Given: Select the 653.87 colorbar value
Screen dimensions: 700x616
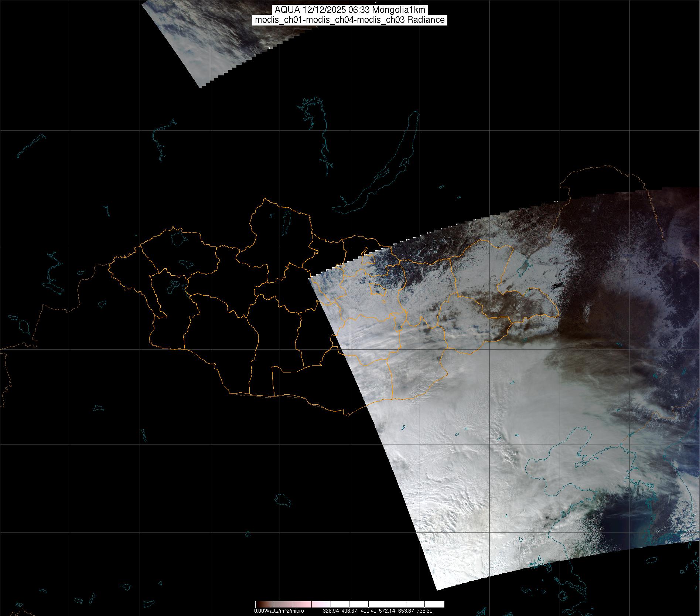Looking at the screenshot, I should coord(406,611).
